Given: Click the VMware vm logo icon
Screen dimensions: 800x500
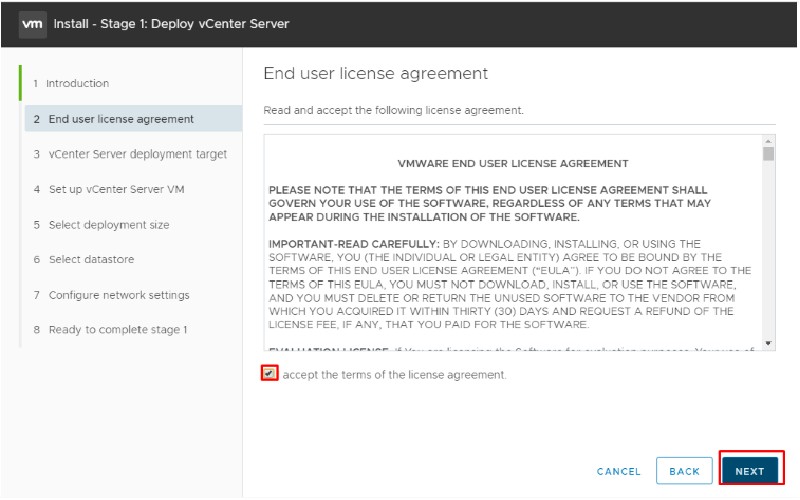Looking at the screenshot, I should coord(33,24).
